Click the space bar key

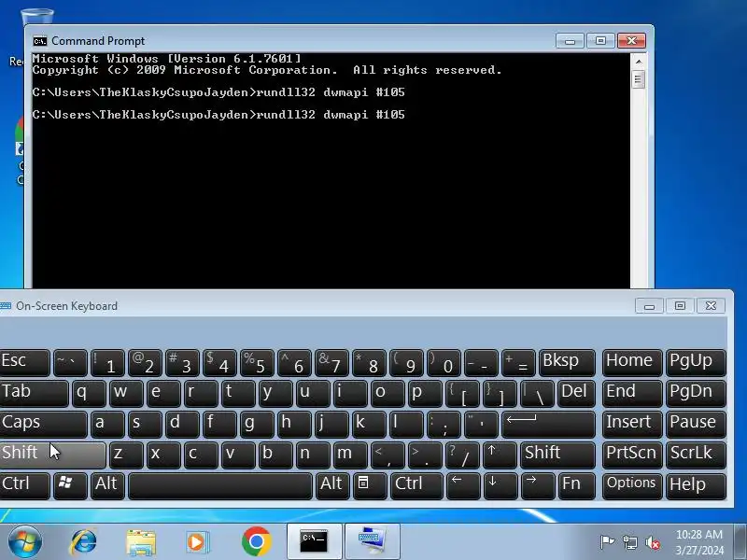click(x=220, y=484)
